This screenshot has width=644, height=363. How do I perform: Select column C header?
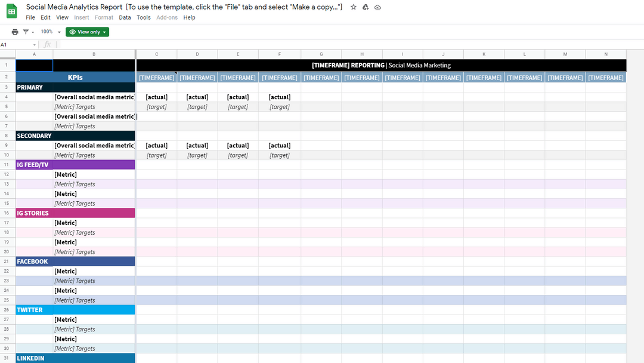pos(156,54)
